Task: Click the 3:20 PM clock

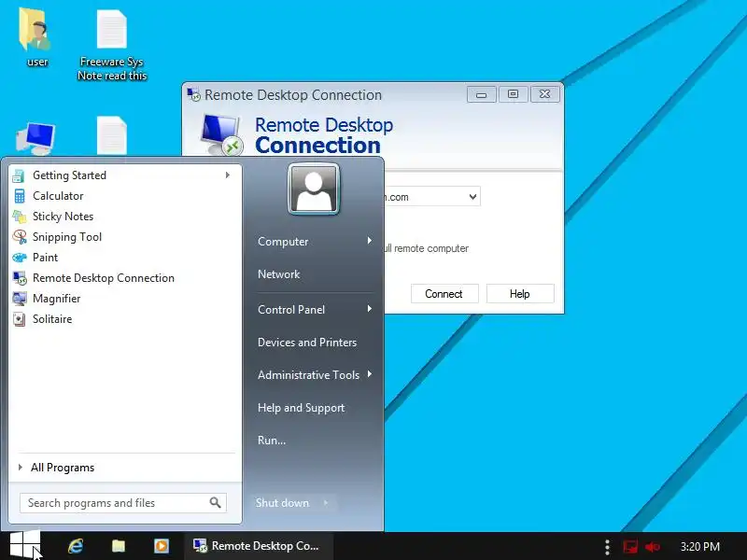Action: click(699, 547)
